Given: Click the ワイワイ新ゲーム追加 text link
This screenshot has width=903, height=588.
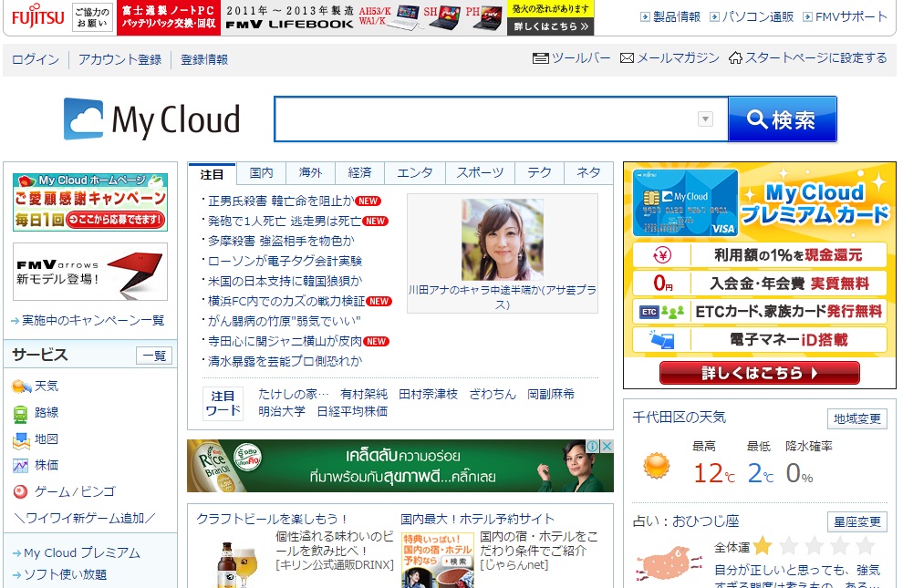Looking at the screenshot, I should tap(85, 519).
